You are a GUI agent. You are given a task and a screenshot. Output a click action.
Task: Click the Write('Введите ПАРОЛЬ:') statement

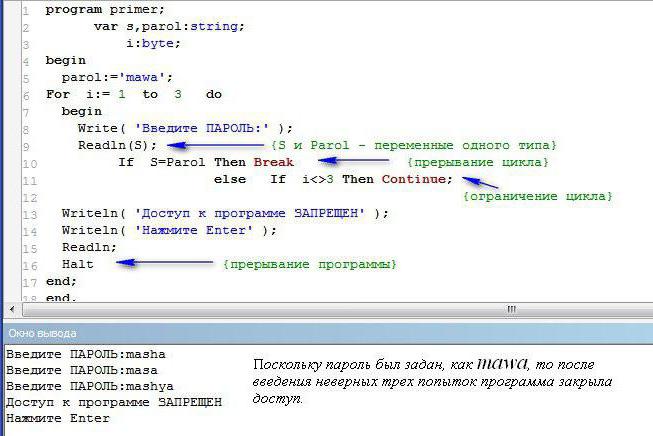pos(185,128)
